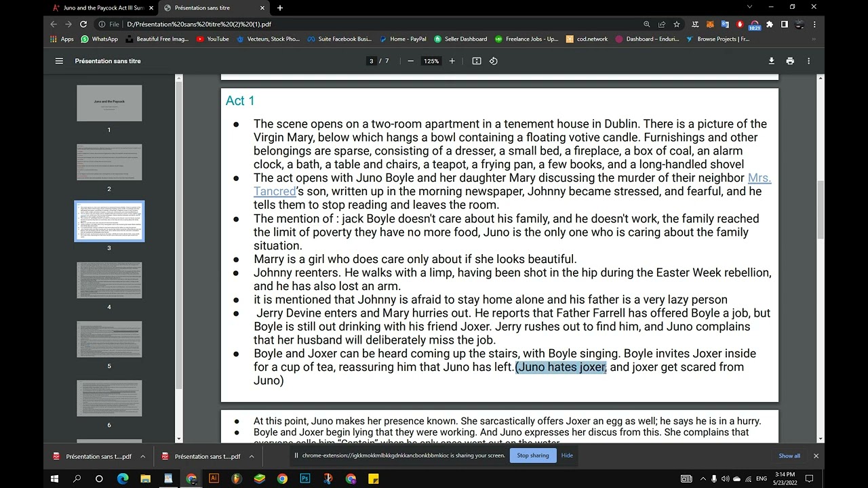The height and width of the screenshot is (488, 868).
Task: Share this page from address bar
Action: tap(662, 24)
